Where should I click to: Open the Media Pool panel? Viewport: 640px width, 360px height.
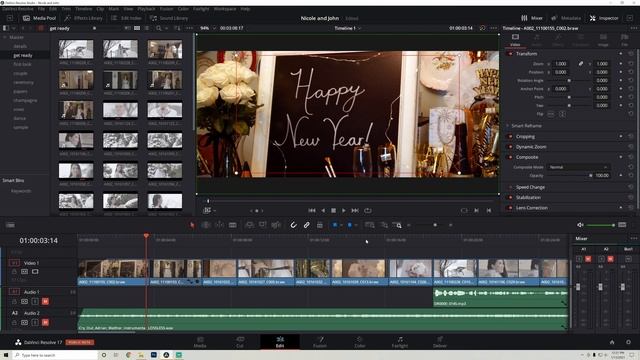[x=40, y=18]
